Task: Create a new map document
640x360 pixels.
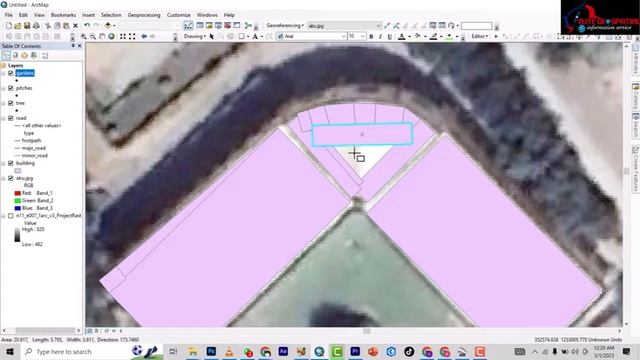Action: tap(9, 26)
